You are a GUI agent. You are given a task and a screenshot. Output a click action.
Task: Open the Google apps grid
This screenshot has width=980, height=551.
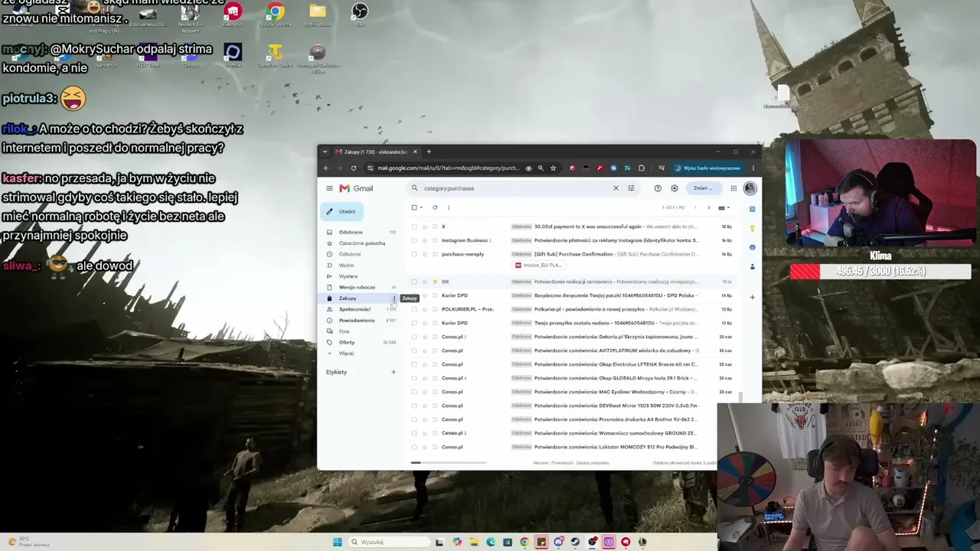point(733,188)
